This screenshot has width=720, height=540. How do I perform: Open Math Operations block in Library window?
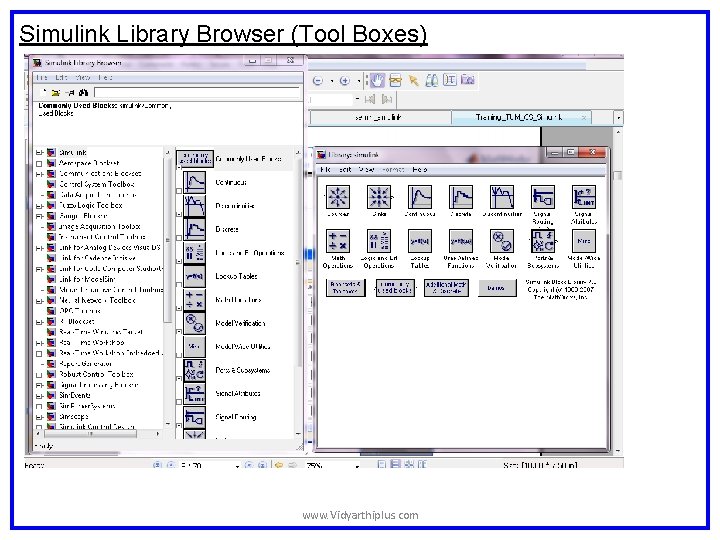[x=338, y=241]
